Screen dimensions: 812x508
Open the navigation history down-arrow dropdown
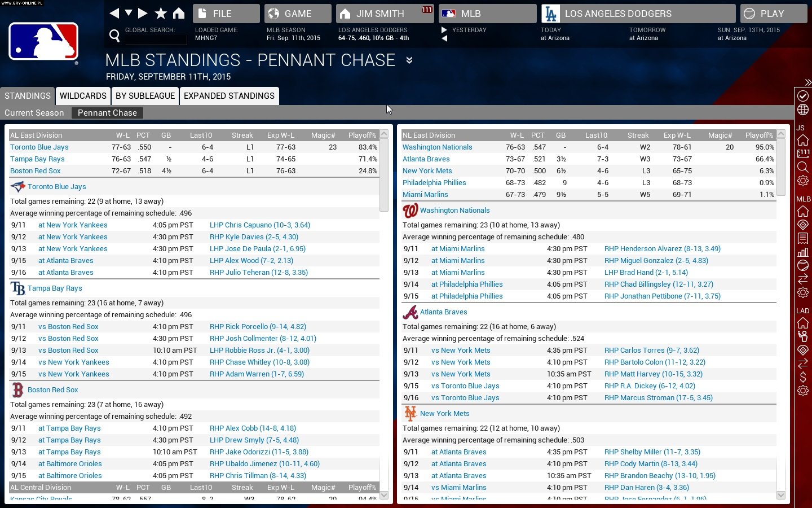pos(129,13)
